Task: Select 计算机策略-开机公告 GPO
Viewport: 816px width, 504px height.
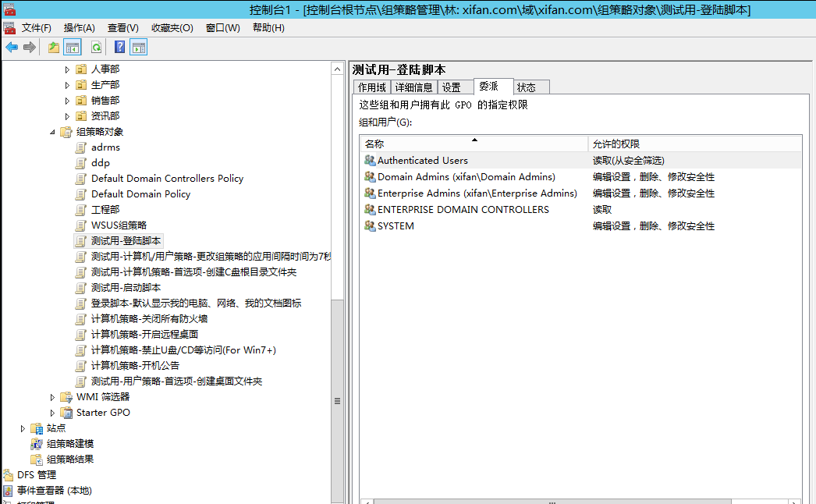Action: (135, 366)
